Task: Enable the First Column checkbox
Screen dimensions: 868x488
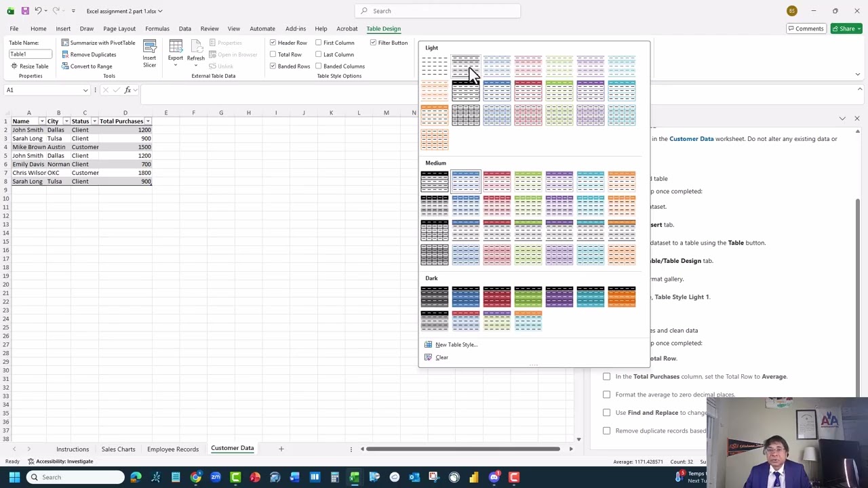Action: [x=318, y=43]
